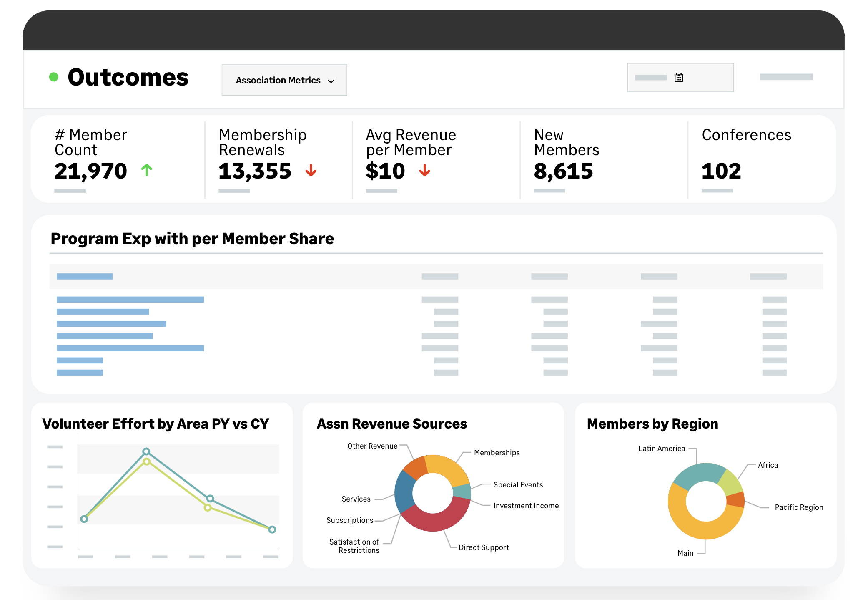Image resolution: width=868 pixels, height=600 pixels.
Task: Click Volunteer Effort by Area PY vs CY title
Action: [156, 424]
